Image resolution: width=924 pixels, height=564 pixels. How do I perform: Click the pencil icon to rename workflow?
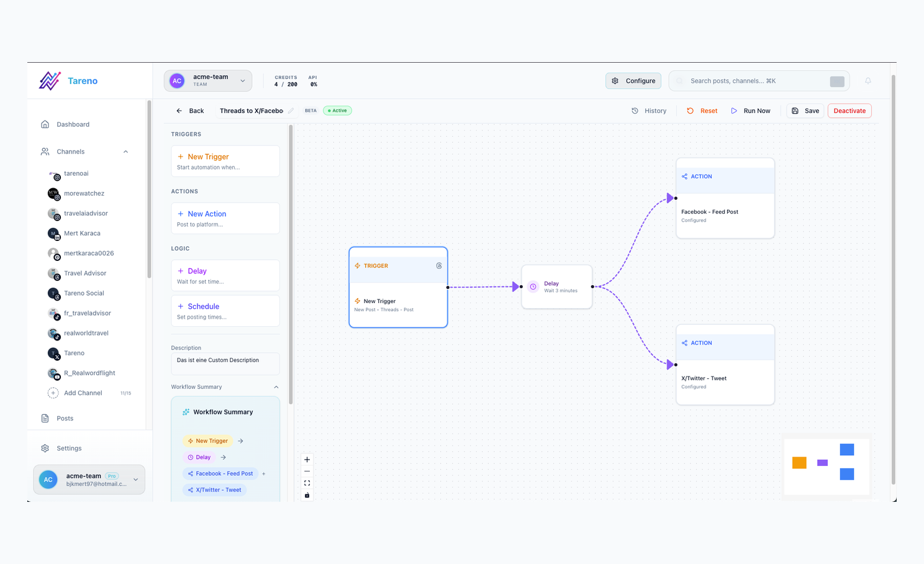pyautogui.click(x=291, y=111)
